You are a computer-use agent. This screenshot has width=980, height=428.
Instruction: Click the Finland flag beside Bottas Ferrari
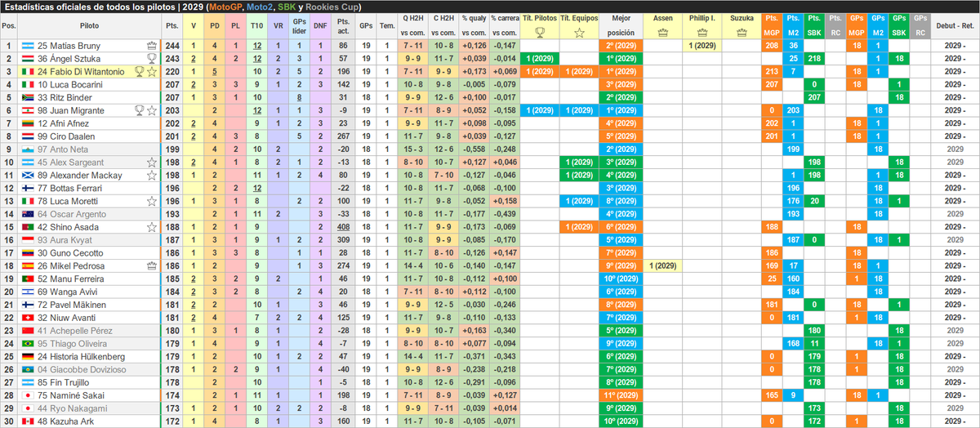[x=27, y=188]
